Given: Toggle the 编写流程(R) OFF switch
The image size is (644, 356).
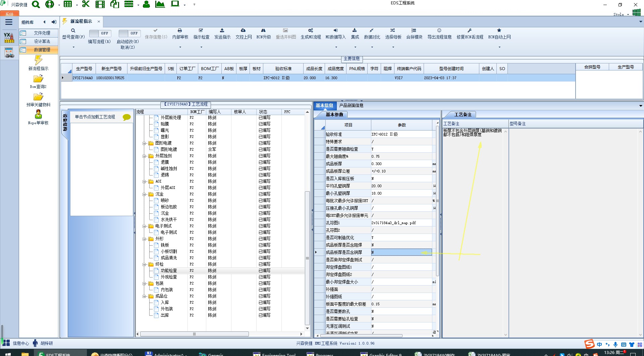Looking at the screenshot, I should [101, 33].
